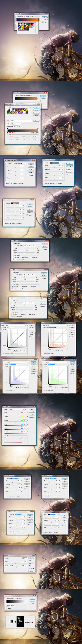Select the pencil draw tool in RGB Curves dialog
Screen dimensions: 82x644
(x=5, y=329)
